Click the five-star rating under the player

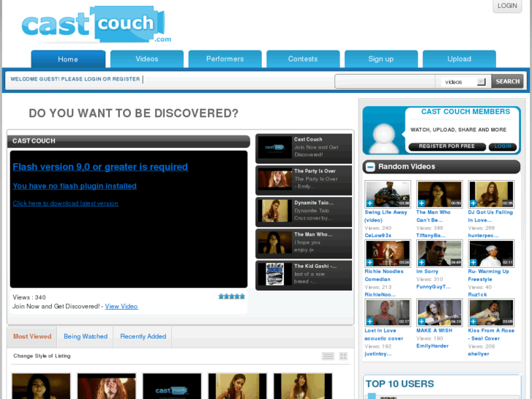click(232, 297)
